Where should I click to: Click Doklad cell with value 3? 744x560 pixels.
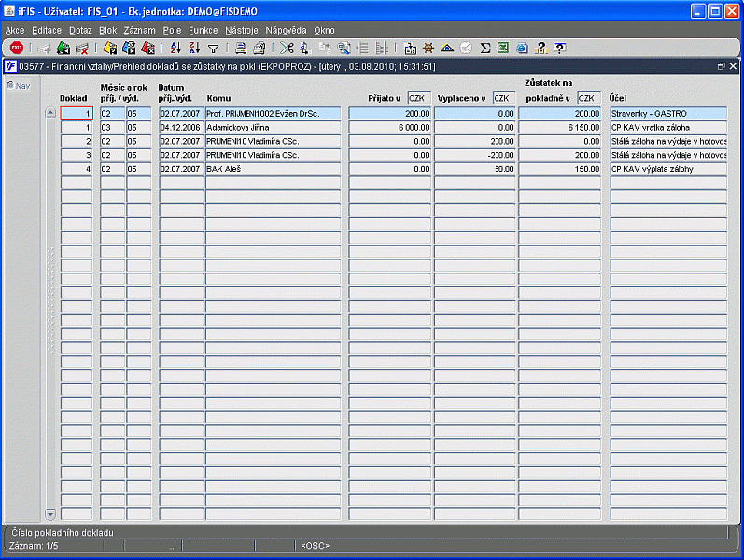[x=77, y=155]
